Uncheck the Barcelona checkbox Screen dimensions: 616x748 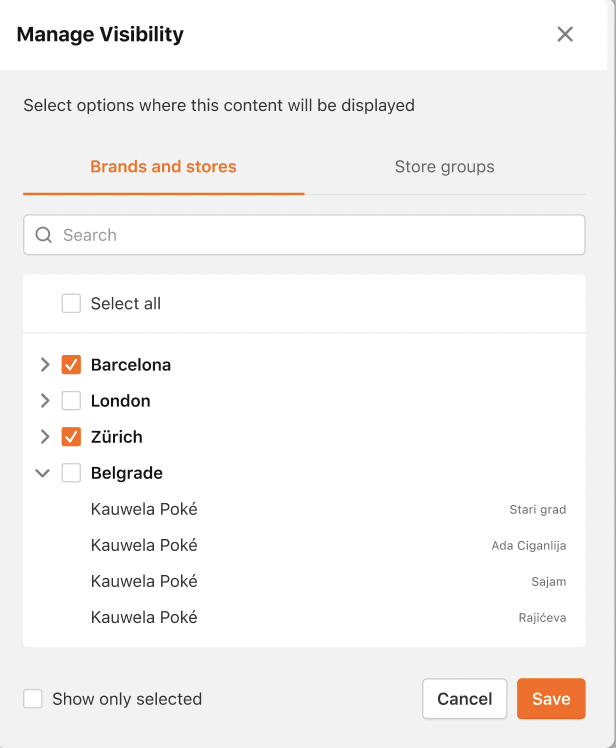[71, 364]
